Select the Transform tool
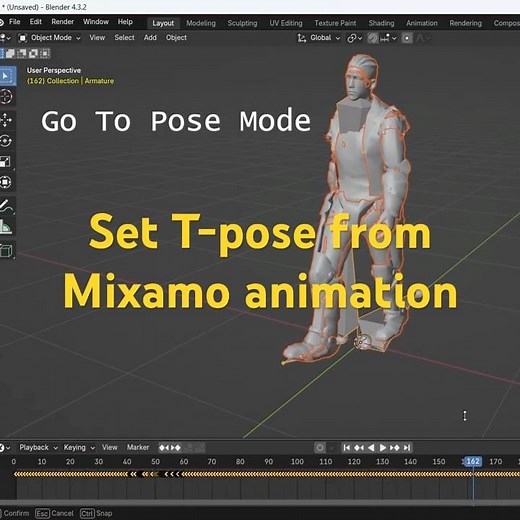The width and height of the screenshot is (520, 520). (x=6, y=182)
